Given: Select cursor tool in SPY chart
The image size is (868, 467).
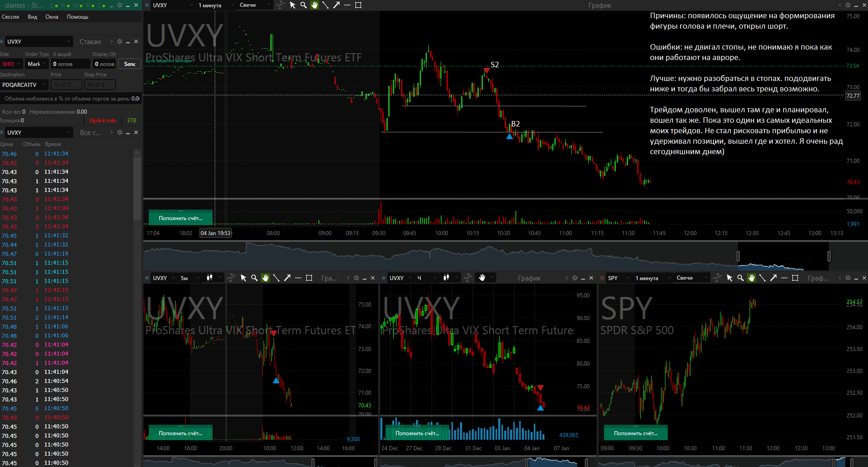Looking at the screenshot, I should (x=730, y=278).
